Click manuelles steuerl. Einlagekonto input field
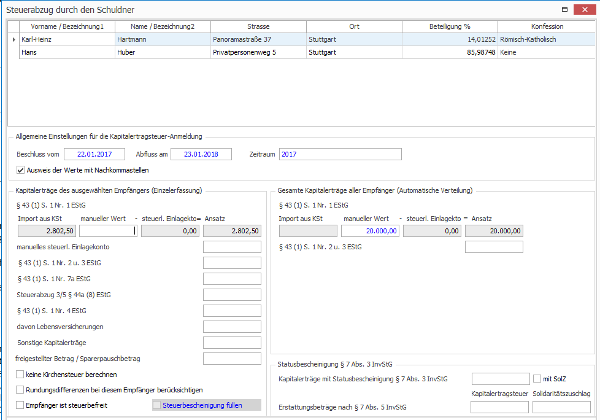The width and height of the screenshot is (600, 420). pos(232,247)
